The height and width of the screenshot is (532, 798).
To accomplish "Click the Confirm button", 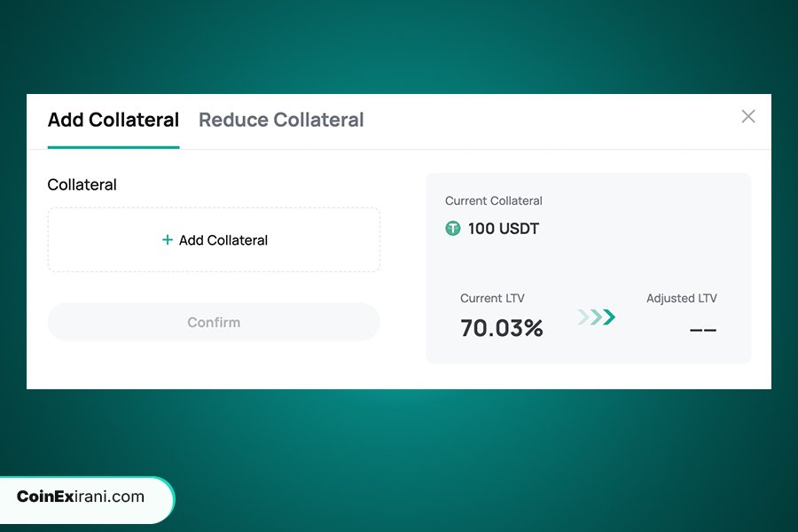I will point(214,322).
